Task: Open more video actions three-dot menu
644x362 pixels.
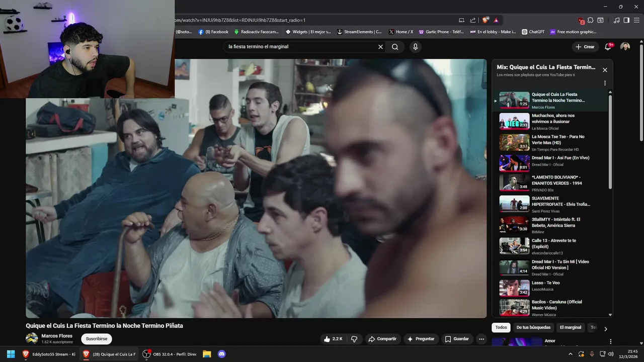Action: [481, 339]
